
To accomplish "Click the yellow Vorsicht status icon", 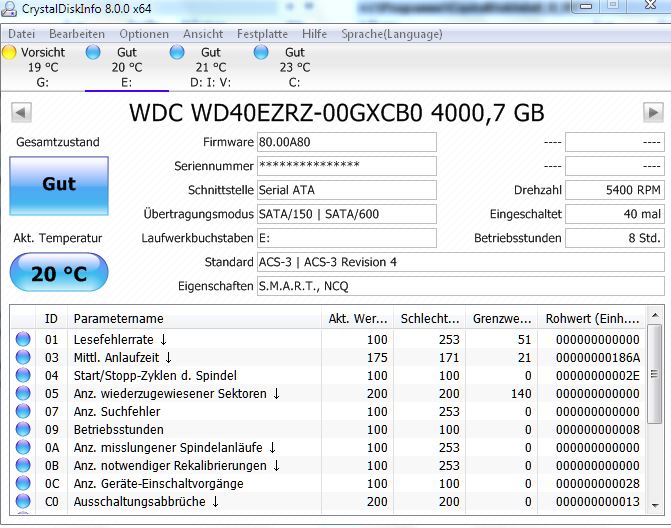I will tap(9, 52).
